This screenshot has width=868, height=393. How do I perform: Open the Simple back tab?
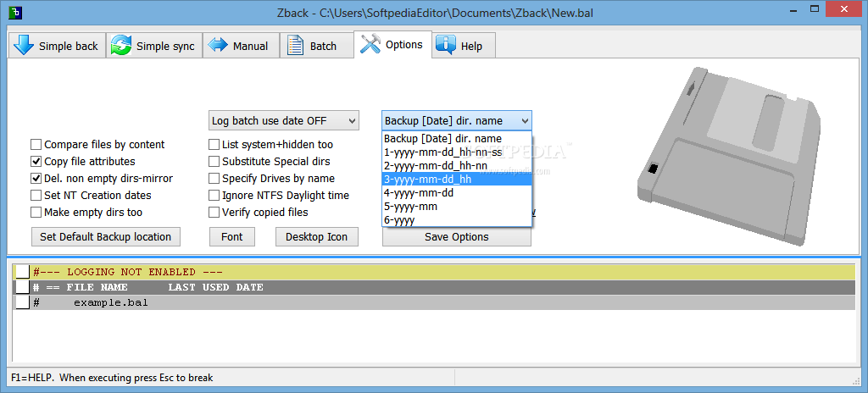point(57,46)
